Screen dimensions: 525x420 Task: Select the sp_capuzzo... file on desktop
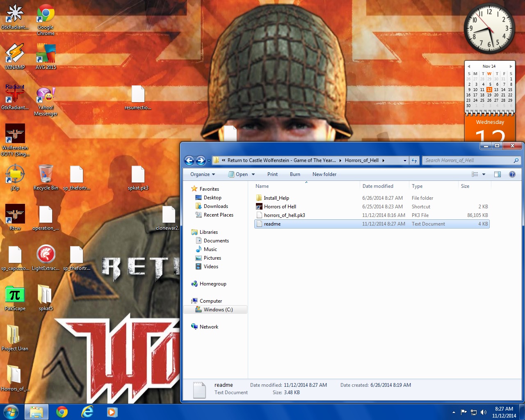coord(15,258)
